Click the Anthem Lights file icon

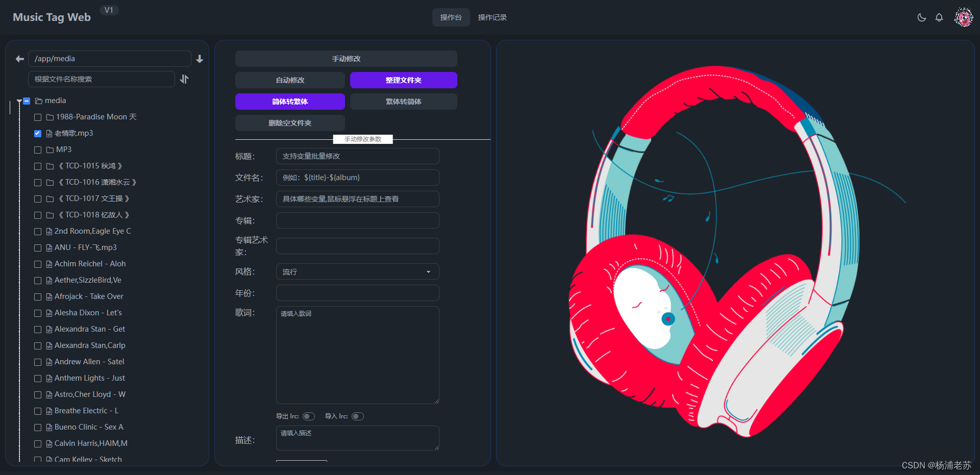tap(50, 379)
